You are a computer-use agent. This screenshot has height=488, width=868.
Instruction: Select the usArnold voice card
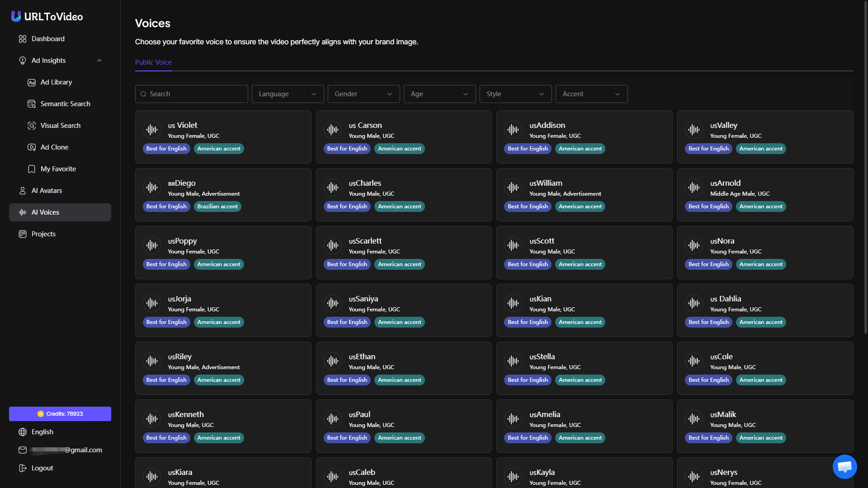765,194
